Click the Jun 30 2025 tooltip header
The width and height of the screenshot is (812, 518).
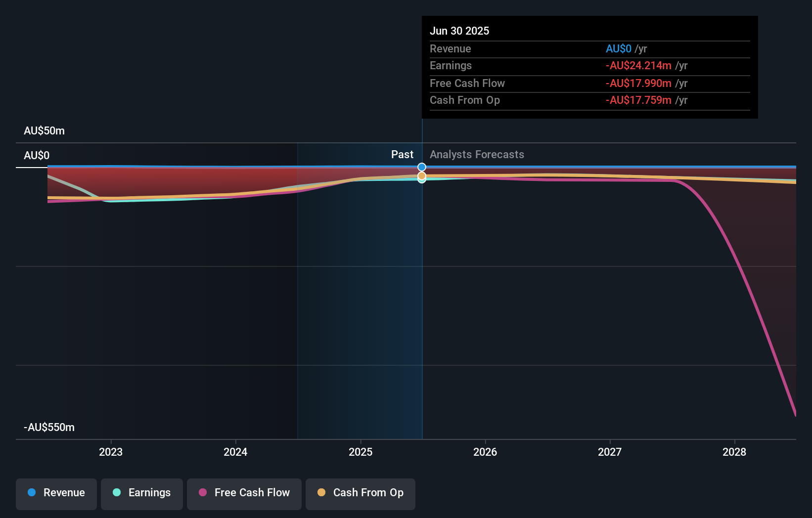459,30
